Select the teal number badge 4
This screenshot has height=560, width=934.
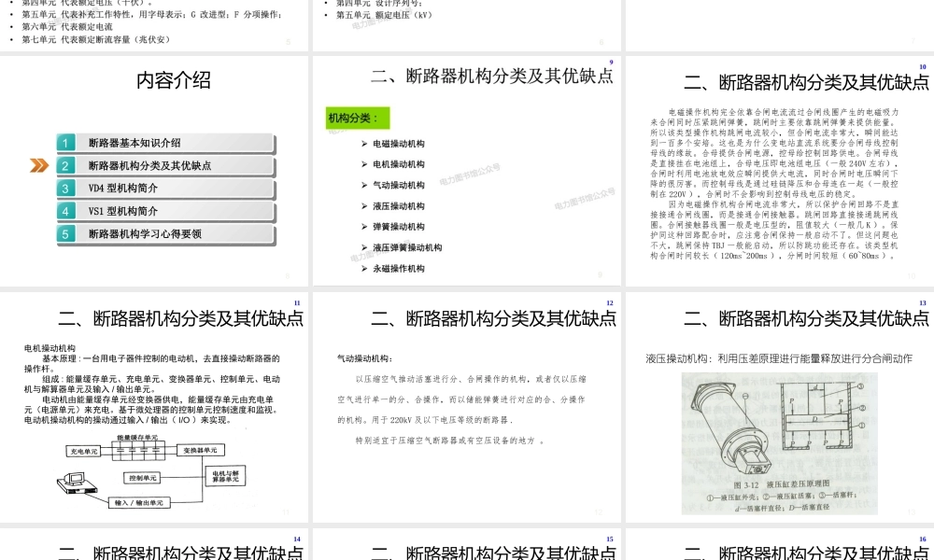pyautogui.click(x=64, y=213)
